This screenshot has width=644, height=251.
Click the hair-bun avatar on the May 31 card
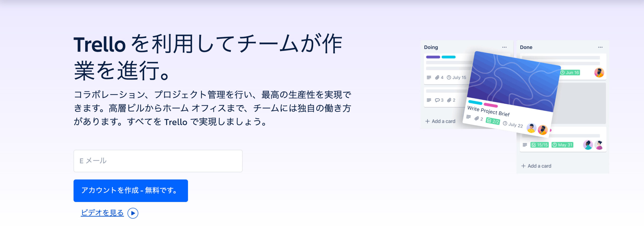(599, 145)
